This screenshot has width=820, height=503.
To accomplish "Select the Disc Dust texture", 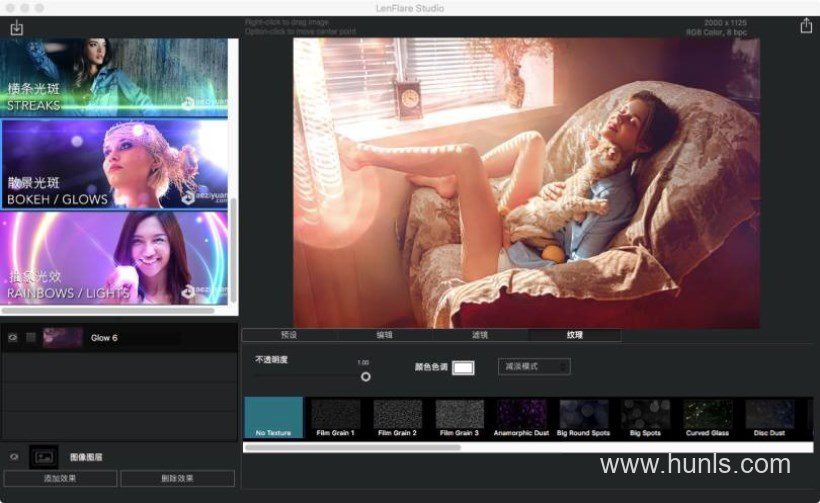I will (x=769, y=417).
